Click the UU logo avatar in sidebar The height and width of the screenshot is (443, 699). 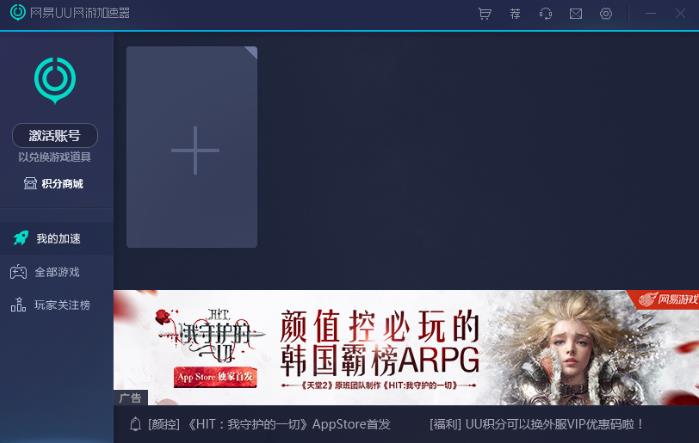(x=55, y=79)
